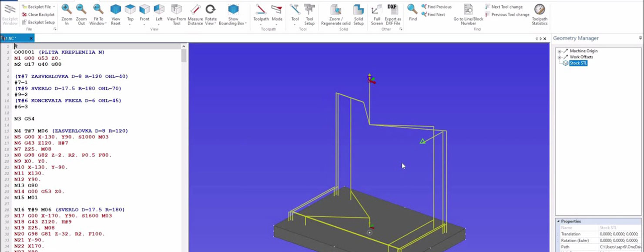
Task: Open Toolpath Statistics
Action: [540, 13]
